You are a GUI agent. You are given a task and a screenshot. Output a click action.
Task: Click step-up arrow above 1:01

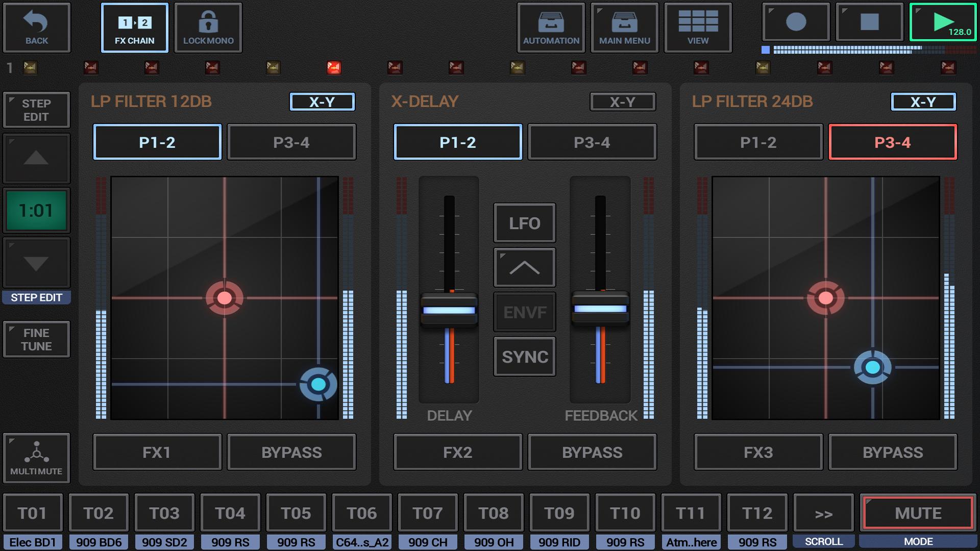point(36,159)
